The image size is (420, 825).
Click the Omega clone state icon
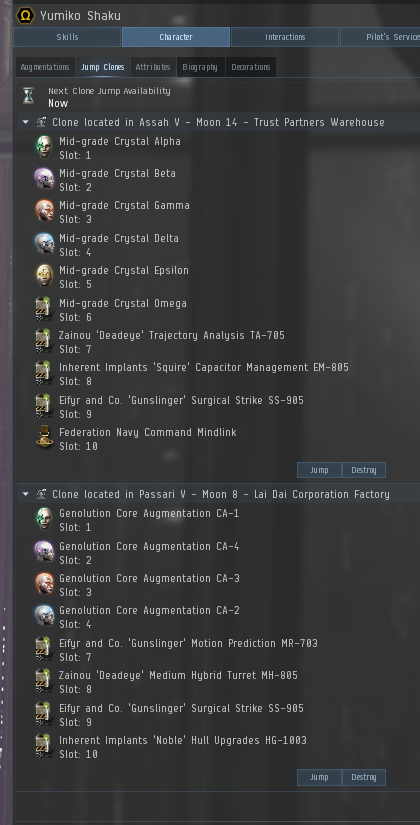pos(25,15)
